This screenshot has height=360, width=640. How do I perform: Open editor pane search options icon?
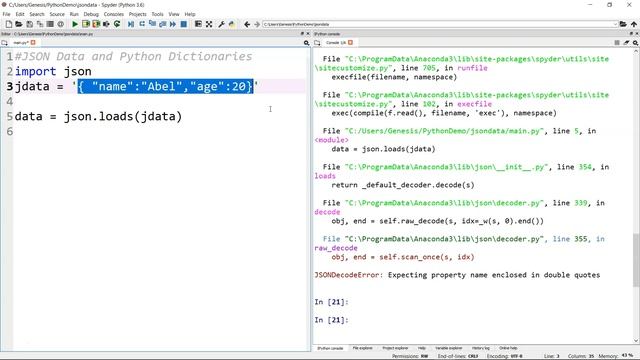(x=306, y=42)
